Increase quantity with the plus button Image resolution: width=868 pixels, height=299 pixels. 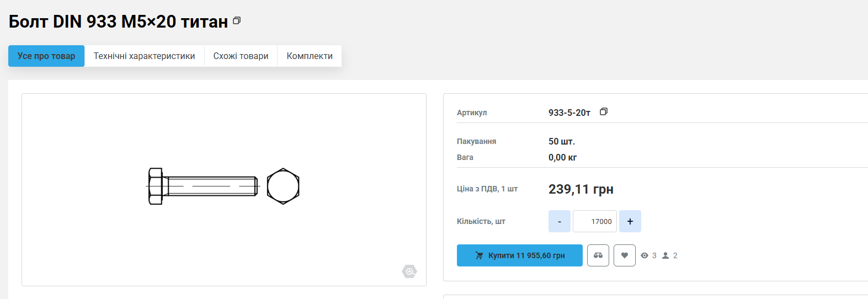tap(630, 221)
